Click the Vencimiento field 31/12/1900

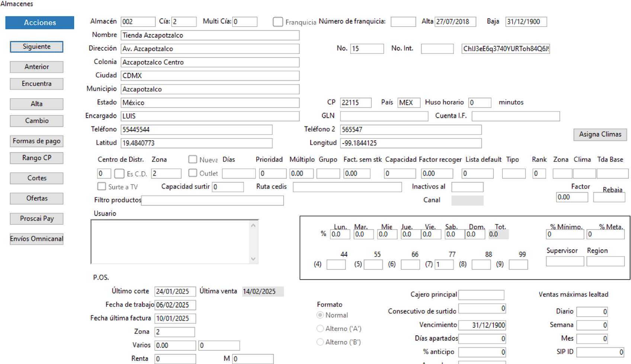[x=482, y=325]
